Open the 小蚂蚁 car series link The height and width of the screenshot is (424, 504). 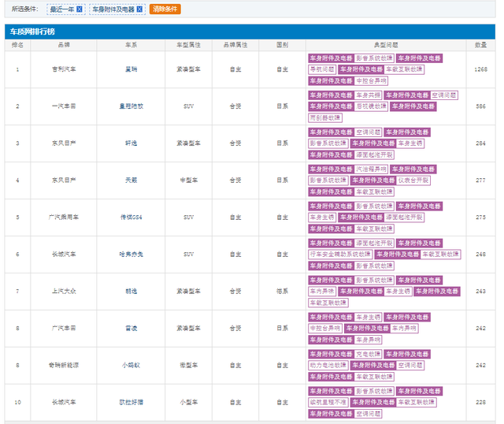click(132, 365)
